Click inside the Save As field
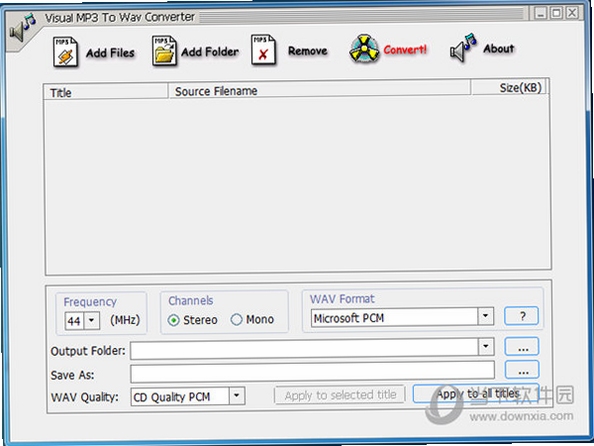The height and width of the screenshot is (446, 594). click(x=313, y=372)
